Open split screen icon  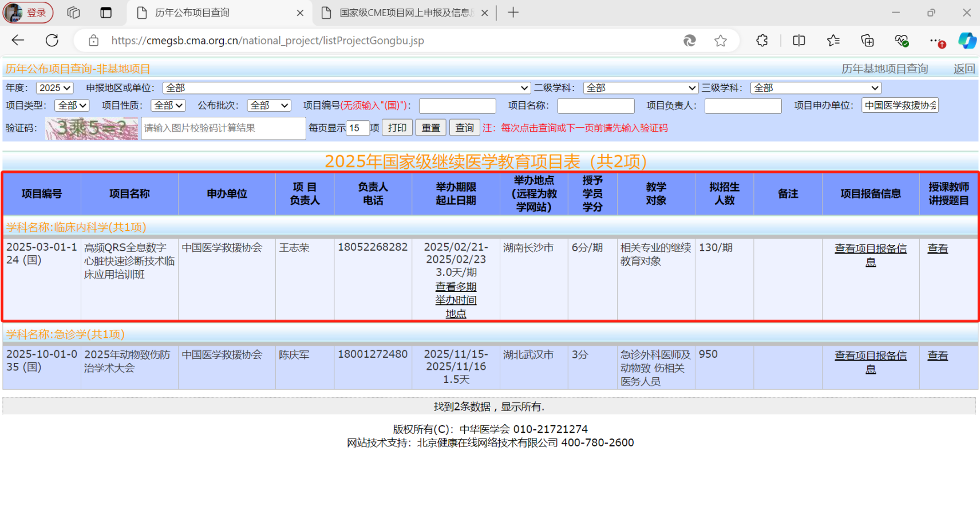coord(799,41)
